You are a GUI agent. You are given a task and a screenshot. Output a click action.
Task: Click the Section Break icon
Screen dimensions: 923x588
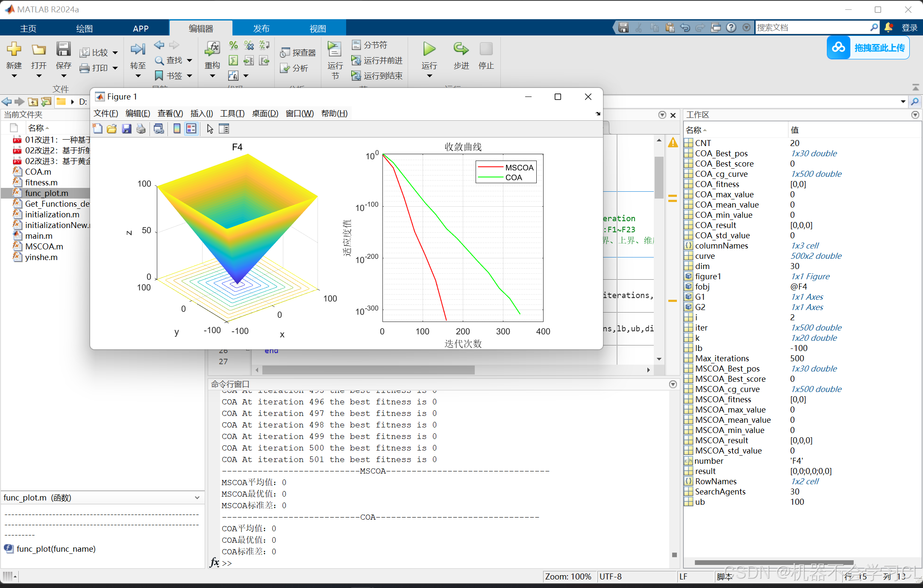(356, 45)
